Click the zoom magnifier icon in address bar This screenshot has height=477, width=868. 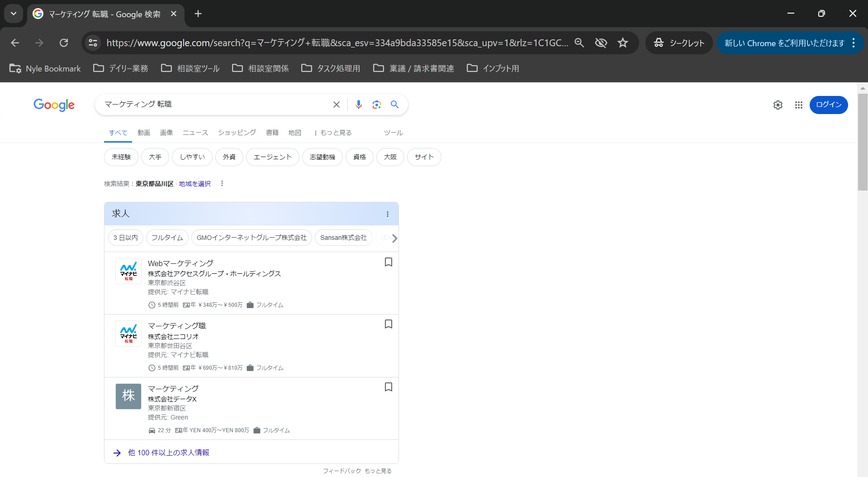click(x=579, y=43)
